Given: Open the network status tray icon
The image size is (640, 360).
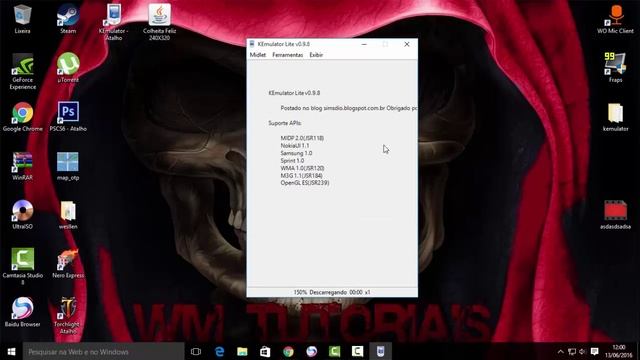Looking at the screenshot, I should pos(572,351).
